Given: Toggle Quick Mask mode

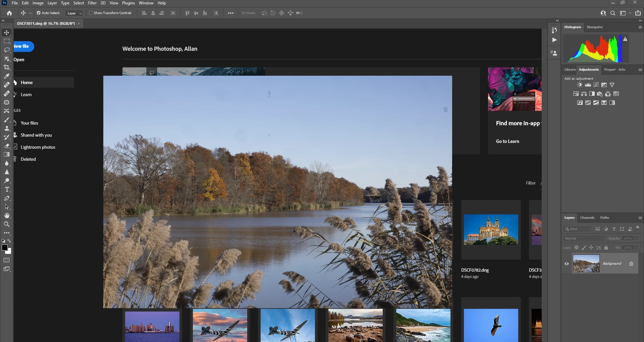Looking at the screenshot, I should pos(7,260).
